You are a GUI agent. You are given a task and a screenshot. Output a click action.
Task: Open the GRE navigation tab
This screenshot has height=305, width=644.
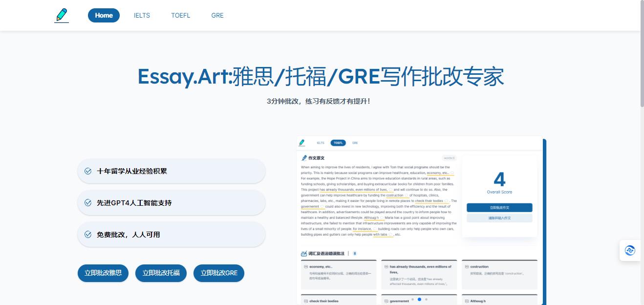coord(217,15)
